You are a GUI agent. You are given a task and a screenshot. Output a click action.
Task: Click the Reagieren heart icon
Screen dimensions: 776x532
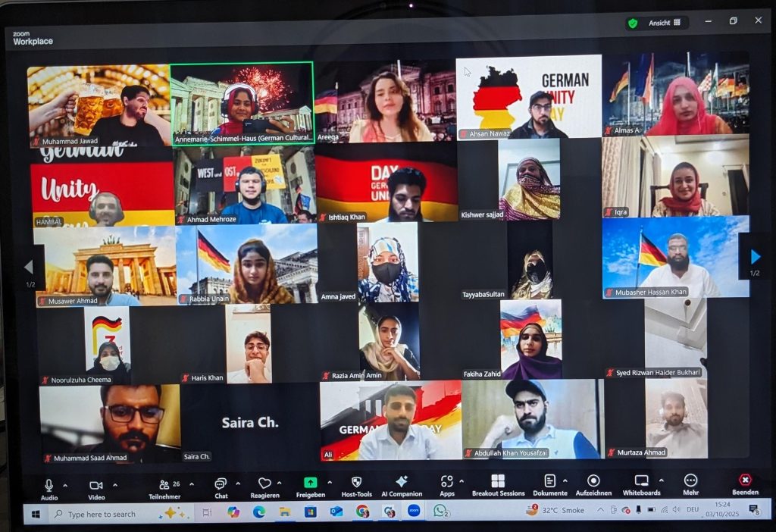tap(264, 484)
